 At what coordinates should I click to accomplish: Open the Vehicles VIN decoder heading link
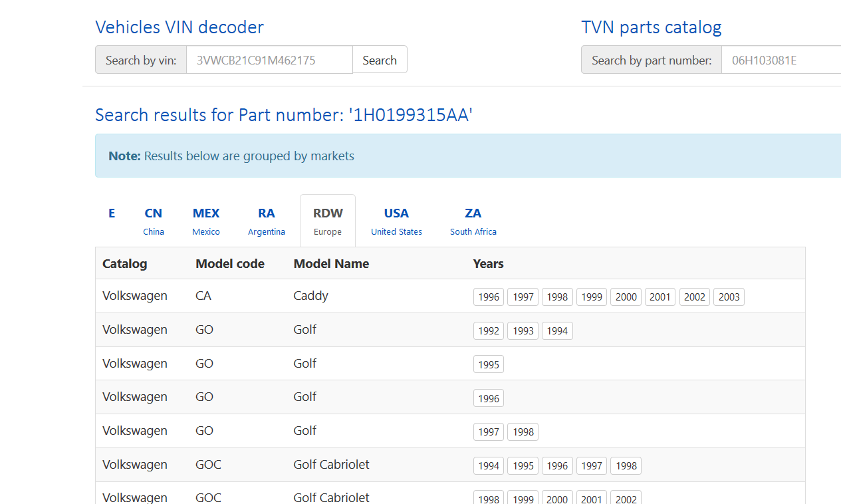coord(180,27)
